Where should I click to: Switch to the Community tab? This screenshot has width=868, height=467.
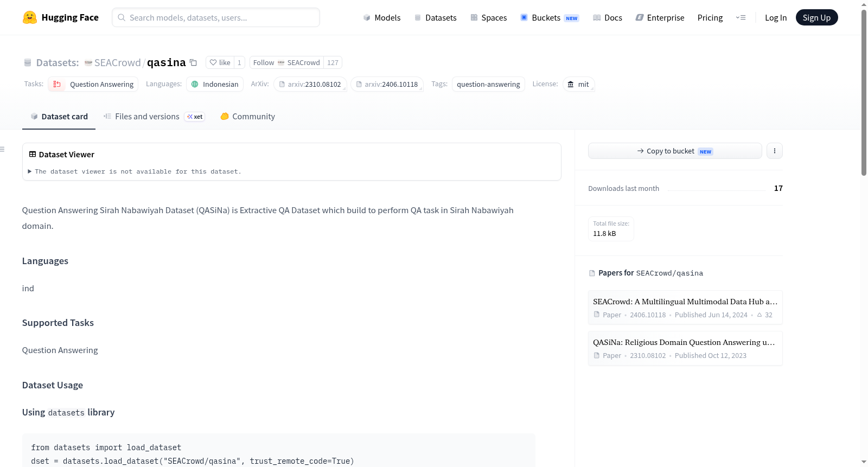tap(248, 117)
